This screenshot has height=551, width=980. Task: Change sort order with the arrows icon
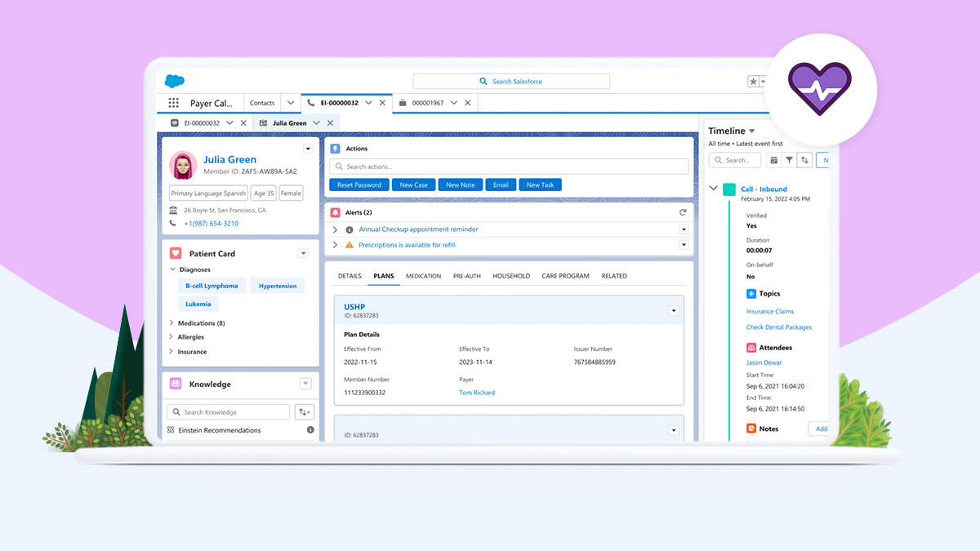pos(804,160)
